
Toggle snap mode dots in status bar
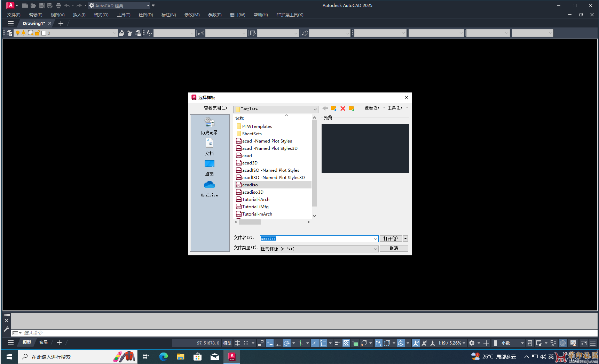click(x=246, y=343)
